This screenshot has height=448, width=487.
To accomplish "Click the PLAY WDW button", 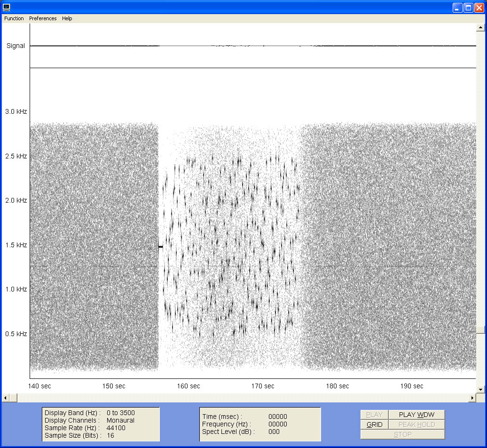I will (x=416, y=415).
